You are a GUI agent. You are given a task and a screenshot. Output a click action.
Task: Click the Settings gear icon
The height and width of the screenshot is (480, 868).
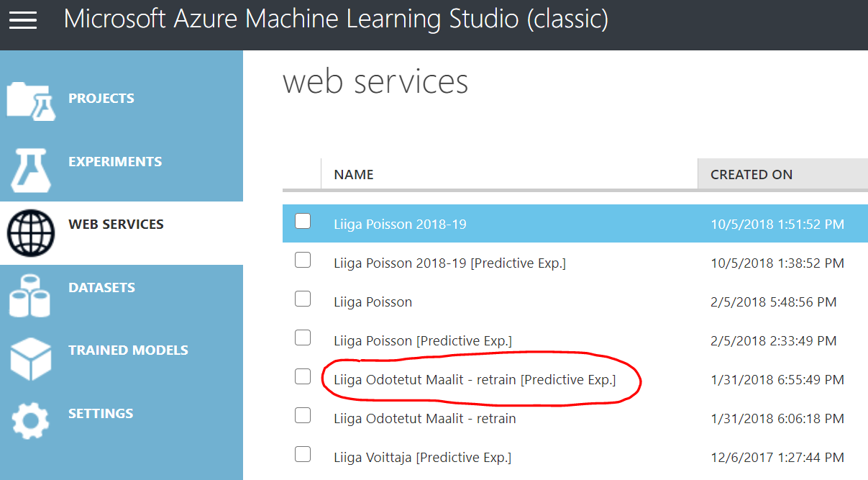tap(31, 421)
